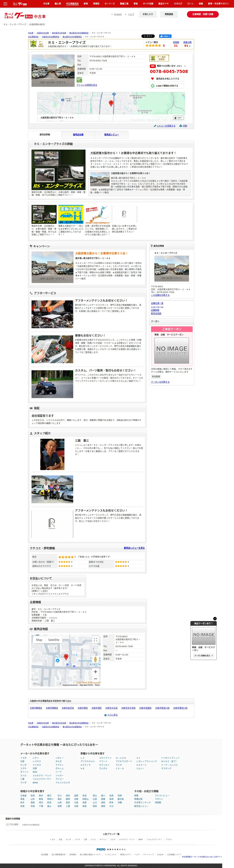
Task: Click 東大阪市の中古車 breadcrumb link at top
Action: click(59, 33)
